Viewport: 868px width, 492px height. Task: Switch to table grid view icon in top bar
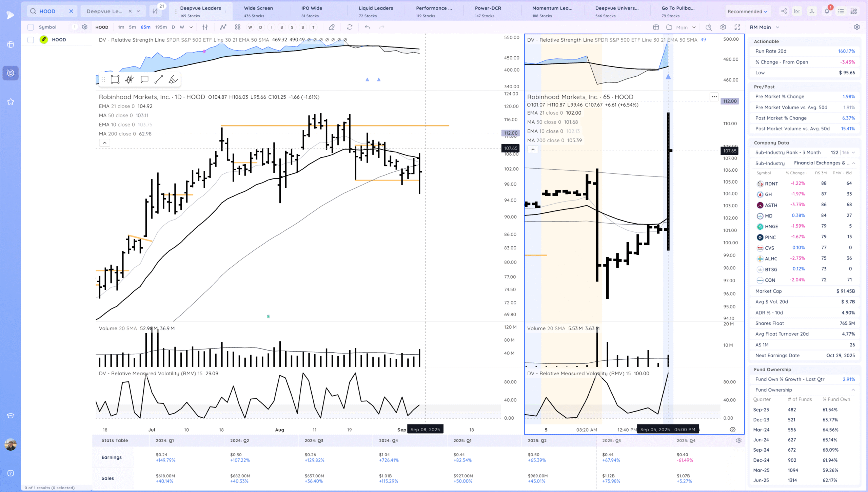[854, 11]
